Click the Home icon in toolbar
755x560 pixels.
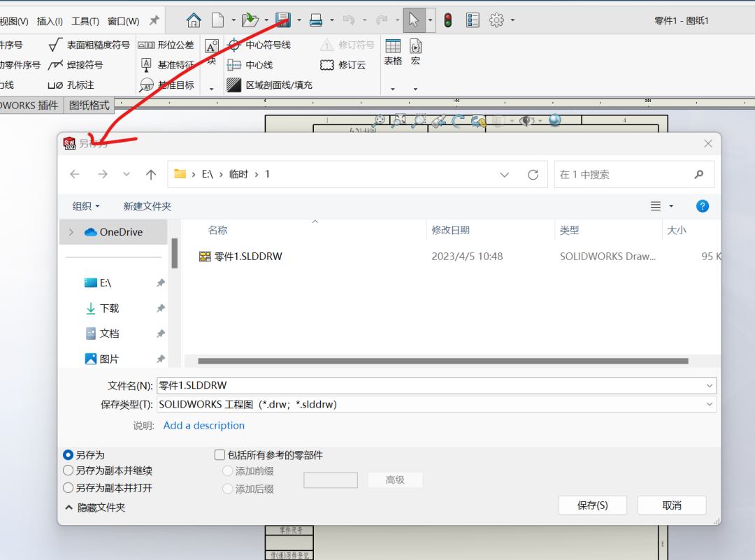(x=194, y=20)
